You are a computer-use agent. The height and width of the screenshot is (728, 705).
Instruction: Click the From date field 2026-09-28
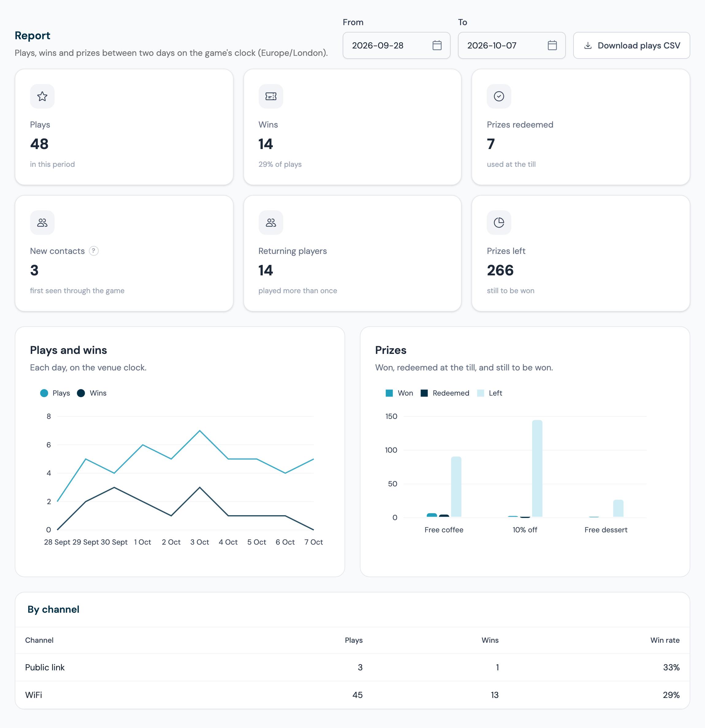click(x=396, y=45)
